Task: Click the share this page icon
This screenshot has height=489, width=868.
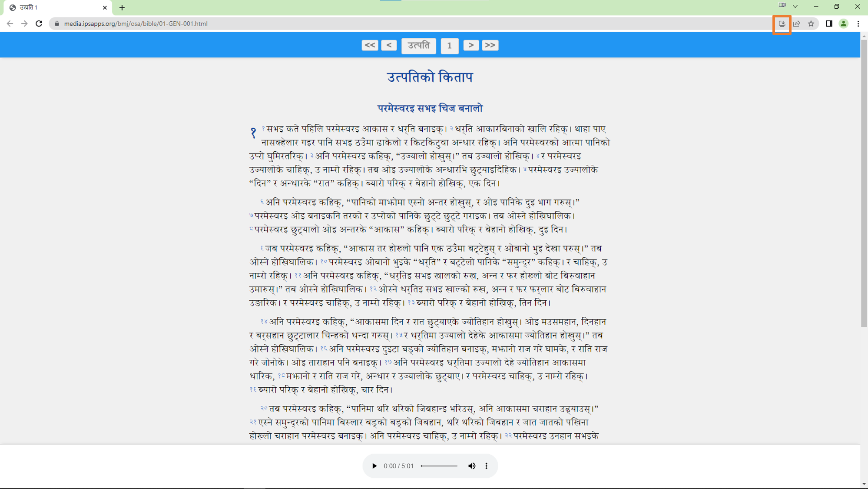Action: pyautogui.click(x=796, y=24)
